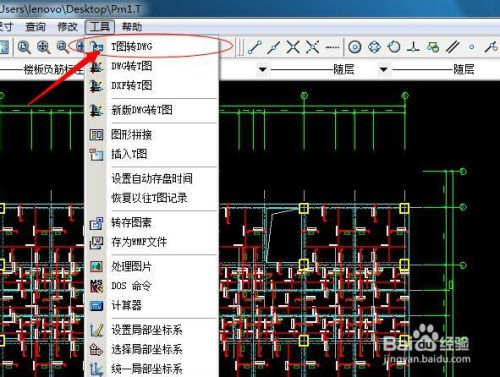
Task: Open the 查询 menu
Action: tap(35, 27)
